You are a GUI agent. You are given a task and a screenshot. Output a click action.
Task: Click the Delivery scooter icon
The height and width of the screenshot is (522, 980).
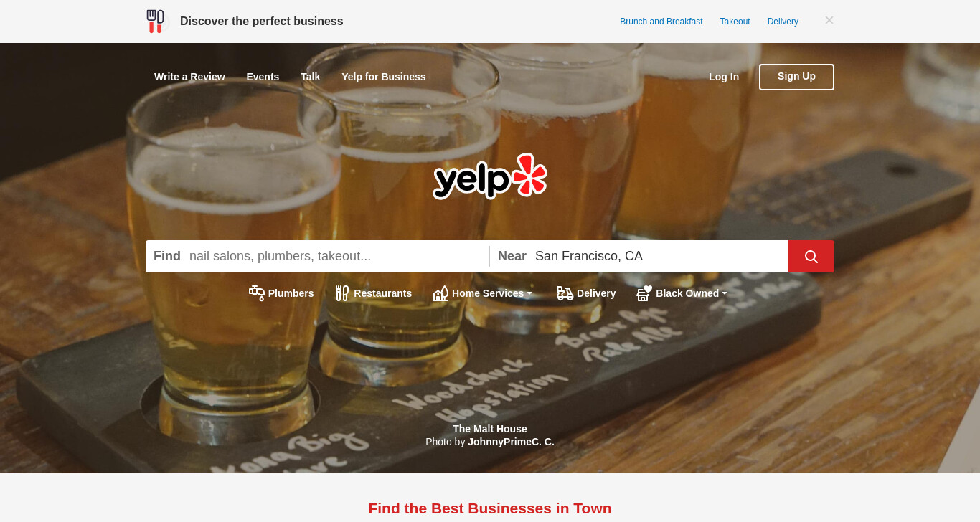(565, 293)
